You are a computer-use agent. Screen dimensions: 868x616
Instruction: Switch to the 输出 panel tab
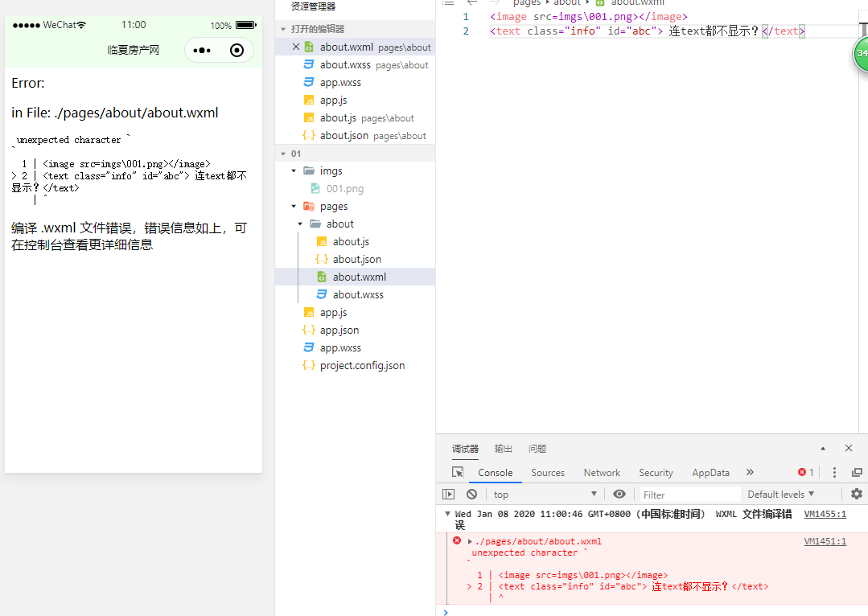[x=504, y=448]
